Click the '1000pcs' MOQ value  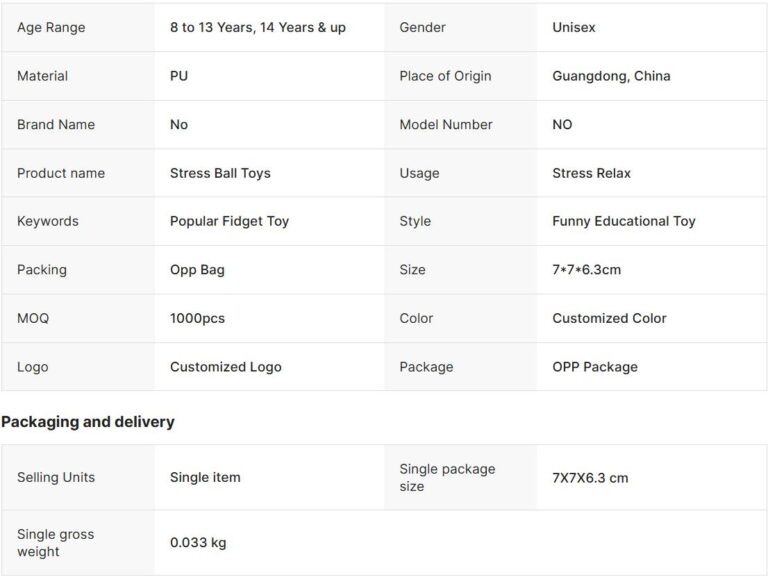tap(197, 318)
